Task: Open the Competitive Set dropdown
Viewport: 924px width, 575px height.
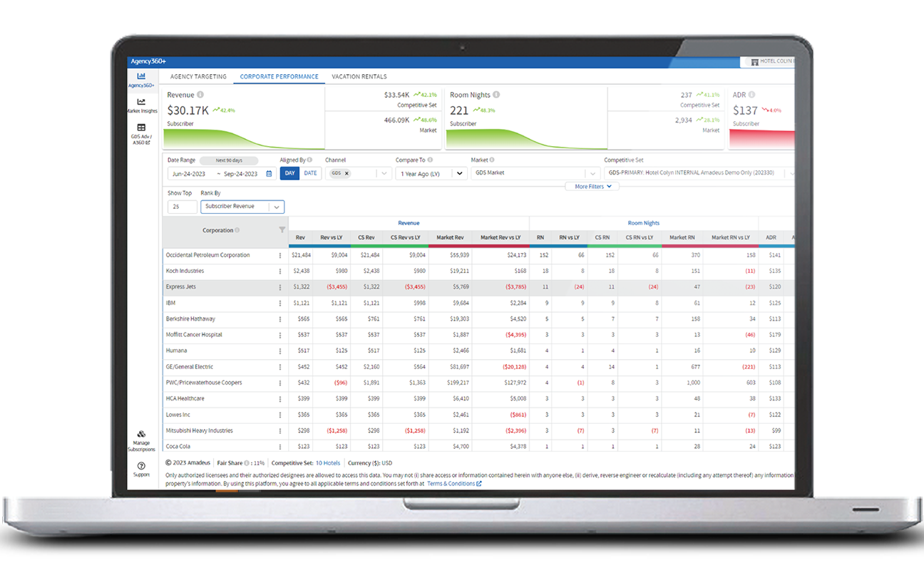Action: [x=699, y=173]
